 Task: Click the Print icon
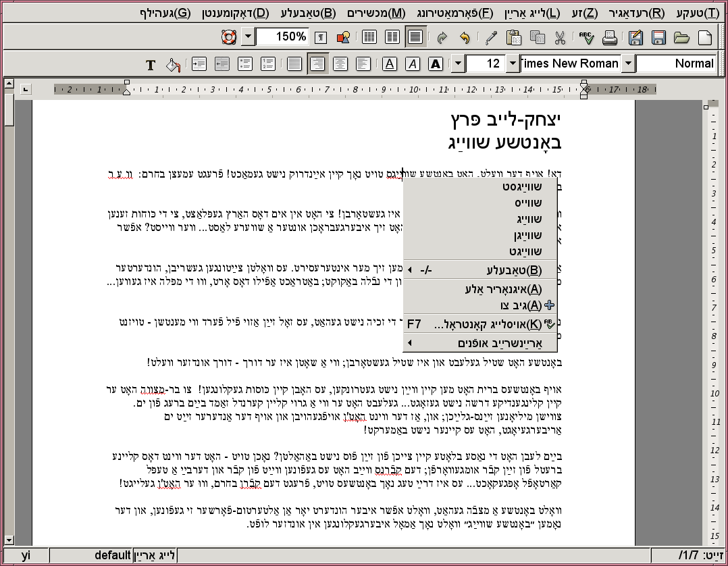(x=609, y=37)
